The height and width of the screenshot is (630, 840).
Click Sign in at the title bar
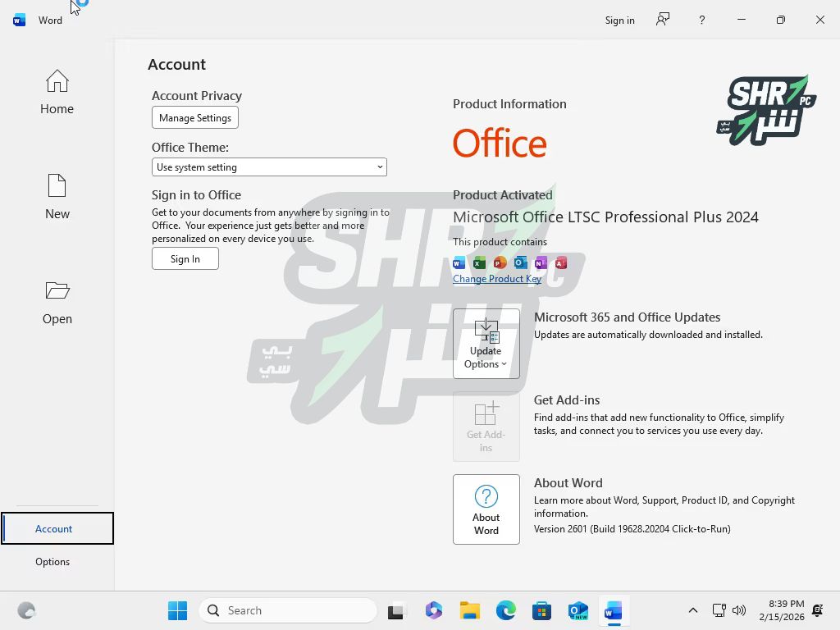[x=620, y=21]
